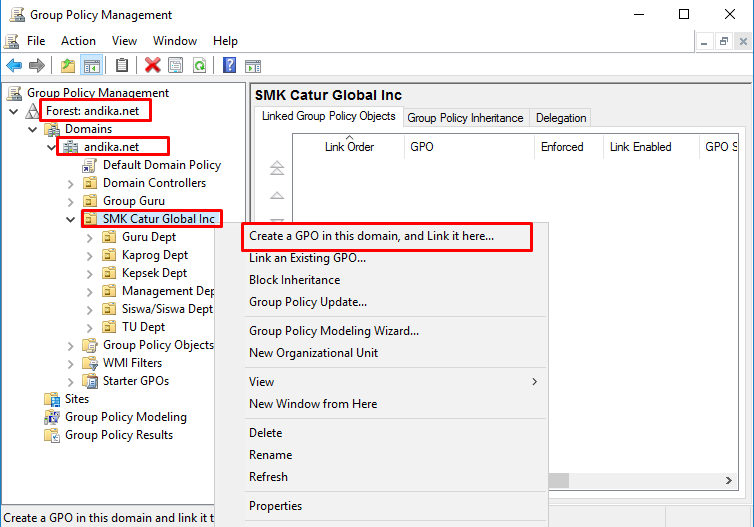
Task: Click the horizontal scrollbar right arrow
Action: [729, 480]
